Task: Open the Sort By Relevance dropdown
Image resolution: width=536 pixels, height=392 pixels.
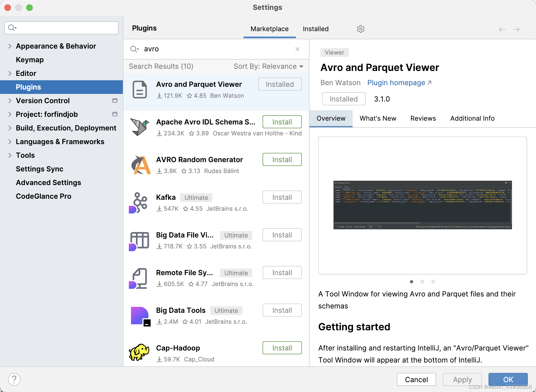Action: pos(268,66)
